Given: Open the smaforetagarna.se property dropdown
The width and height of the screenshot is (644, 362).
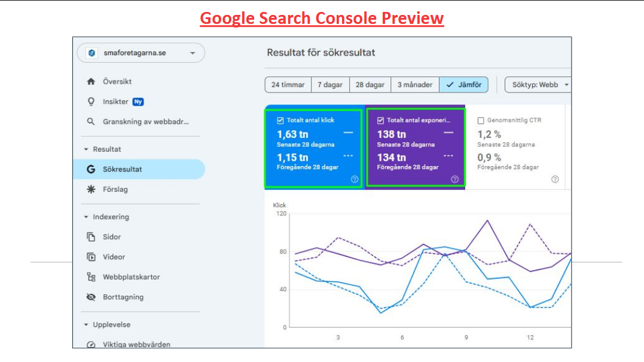Looking at the screenshot, I should click(x=141, y=53).
